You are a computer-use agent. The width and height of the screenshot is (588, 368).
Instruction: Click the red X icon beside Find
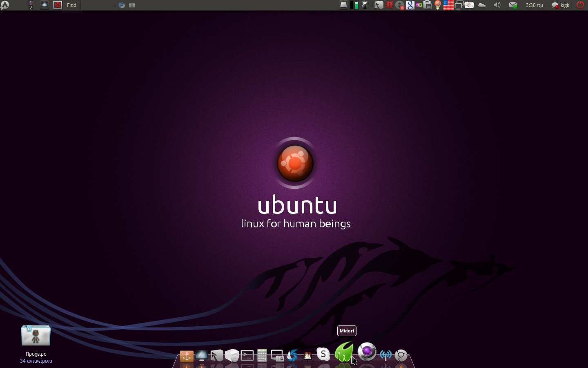[58, 5]
